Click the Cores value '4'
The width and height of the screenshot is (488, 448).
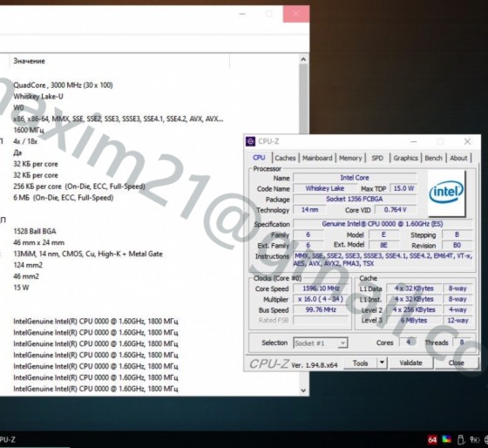point(409,343)
